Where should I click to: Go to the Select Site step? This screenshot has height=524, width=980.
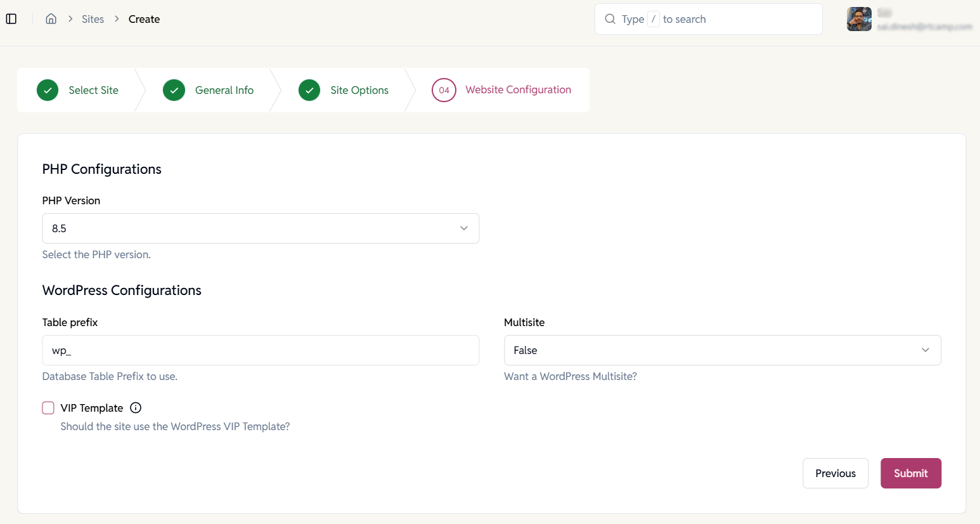[x=93, y=89]
